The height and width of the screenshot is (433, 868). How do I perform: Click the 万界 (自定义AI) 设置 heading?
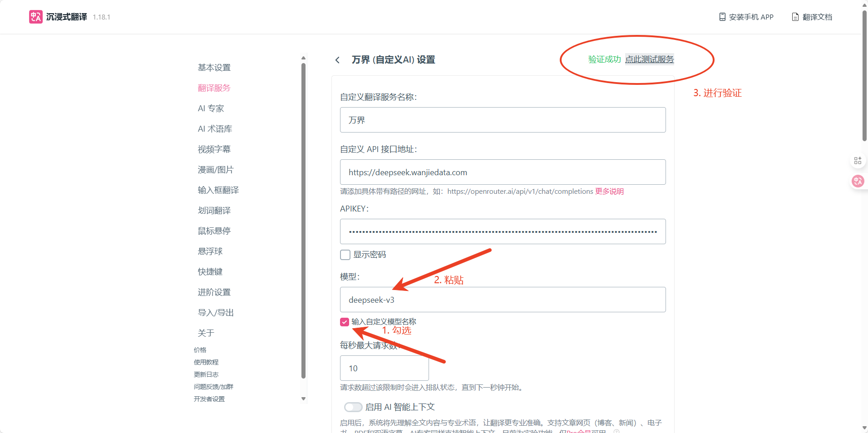point(393,60)
